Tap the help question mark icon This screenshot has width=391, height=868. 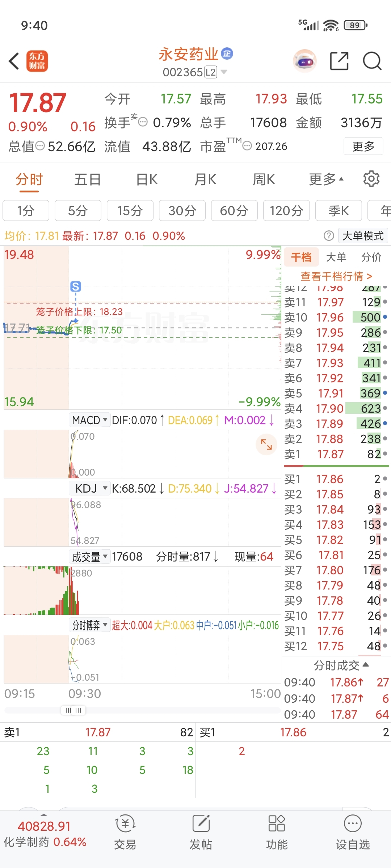point(328,236)
